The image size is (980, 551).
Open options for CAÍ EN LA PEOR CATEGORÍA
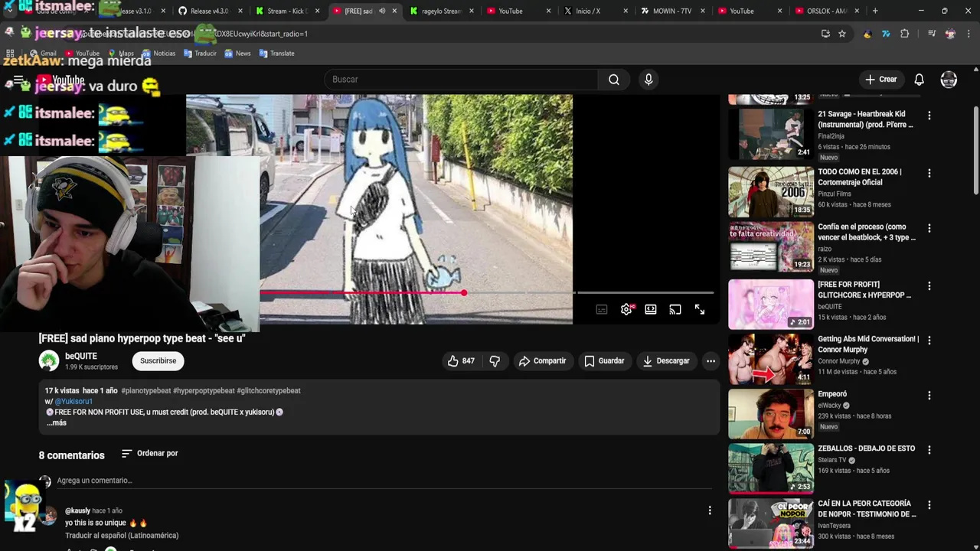pyautogui.click(x=929, y=505)
